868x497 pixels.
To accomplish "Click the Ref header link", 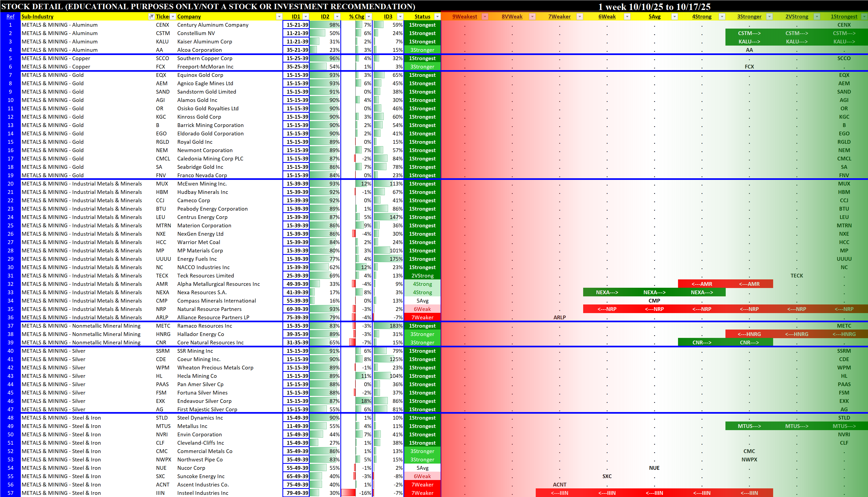I will pos(10,16).
